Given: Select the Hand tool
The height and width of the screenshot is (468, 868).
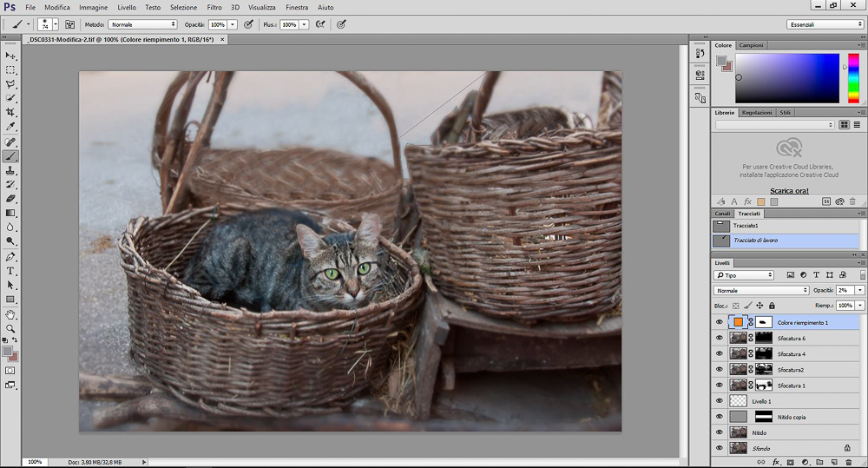Looking at the screenshot, I should [10, 314].
